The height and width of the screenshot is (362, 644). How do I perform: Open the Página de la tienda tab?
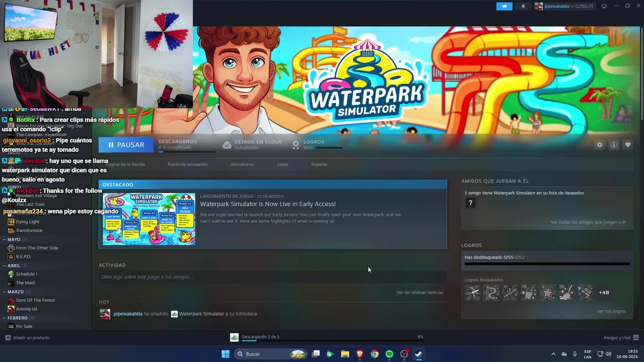[125, 164]
